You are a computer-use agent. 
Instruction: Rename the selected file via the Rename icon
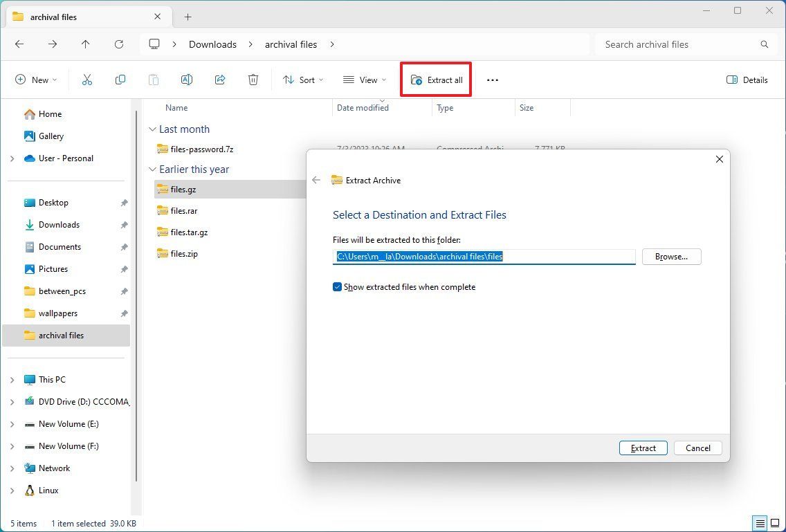coord(186,80)
